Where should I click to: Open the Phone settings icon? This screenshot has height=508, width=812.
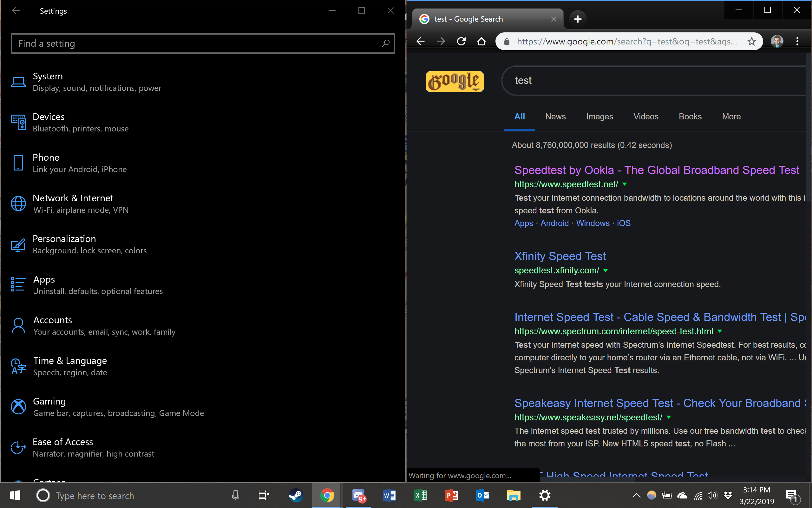click(x=18, y=163)
